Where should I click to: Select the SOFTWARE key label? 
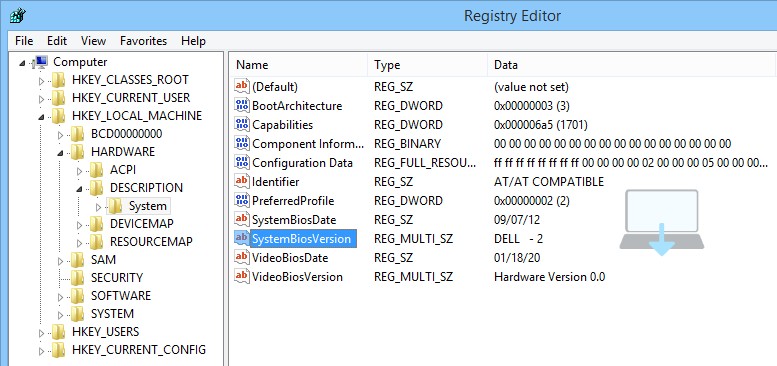120,296
